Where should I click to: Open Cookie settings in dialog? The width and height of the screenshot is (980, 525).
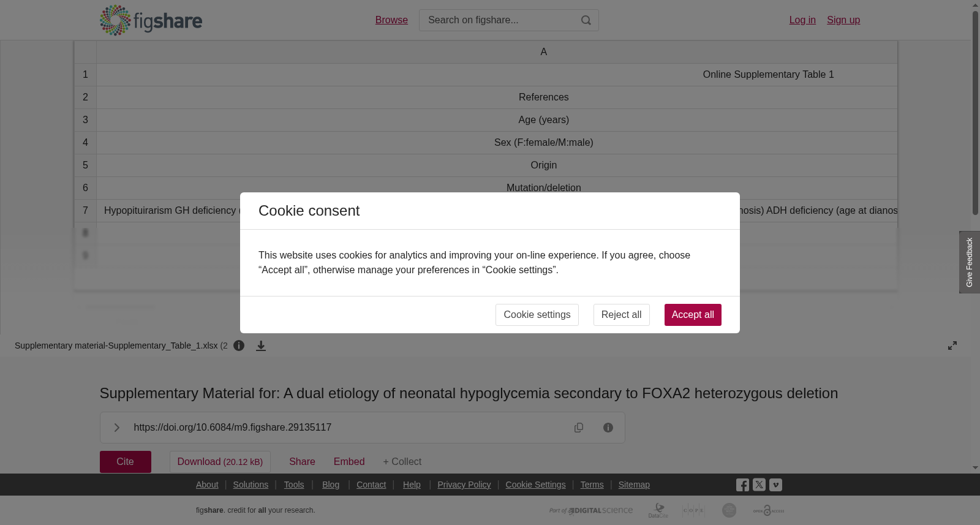click(x=537, y=315)
